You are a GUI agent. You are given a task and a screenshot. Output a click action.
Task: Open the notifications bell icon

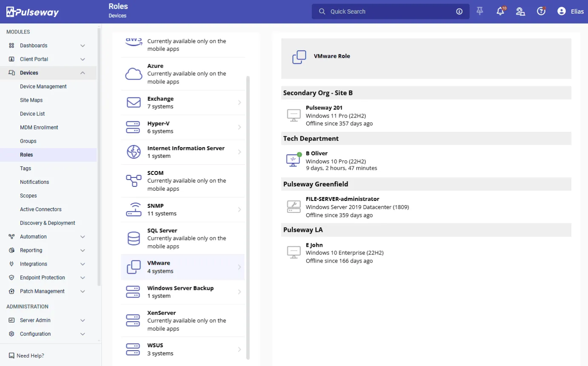500,11
